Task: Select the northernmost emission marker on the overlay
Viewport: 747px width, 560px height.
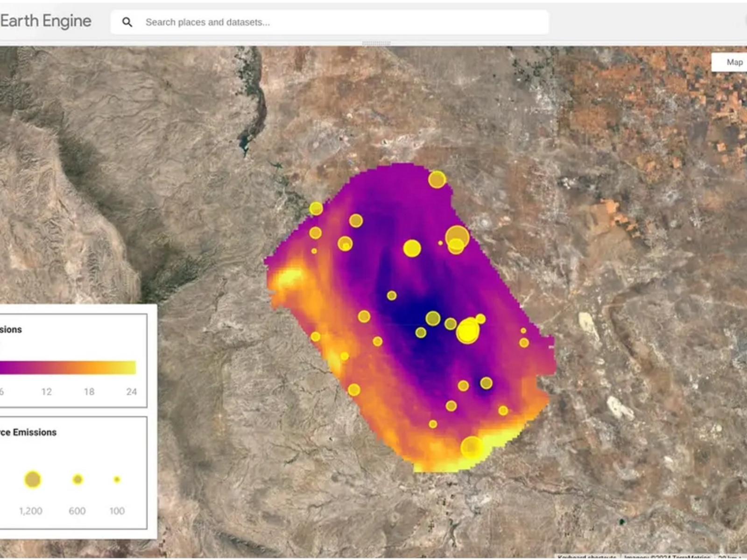Action: point(437,180)
